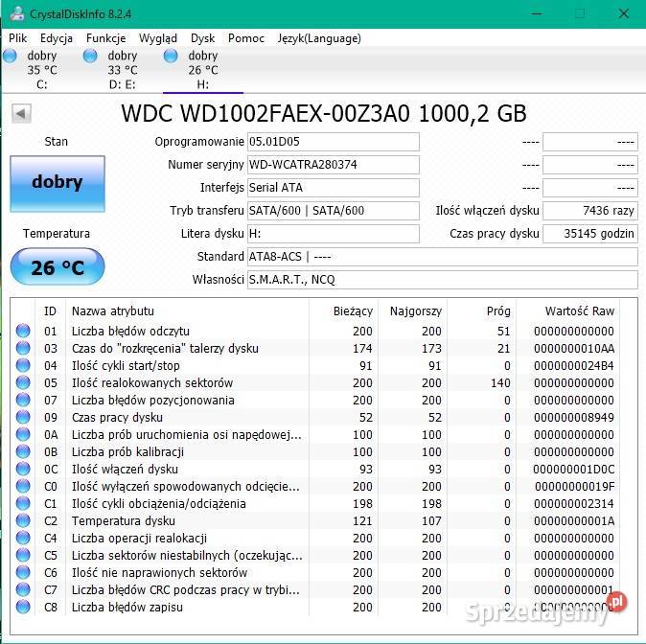This screenshot has height=644, width=646.
Task: Click the previous disk arrow button
Action: [21, 113]
